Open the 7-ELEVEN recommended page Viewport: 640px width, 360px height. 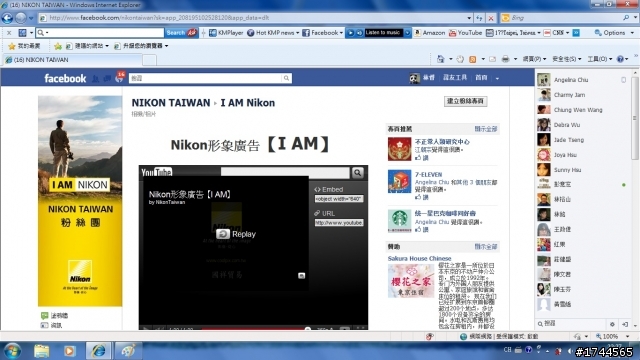coord(428,174)
